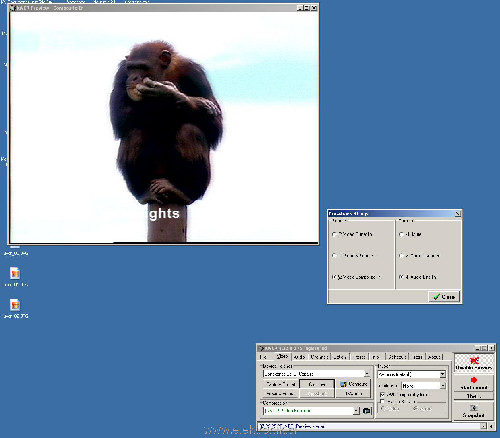500x438 pixels.
Task: Click the rightmost small arrow in the status bar
Action: 491,426
